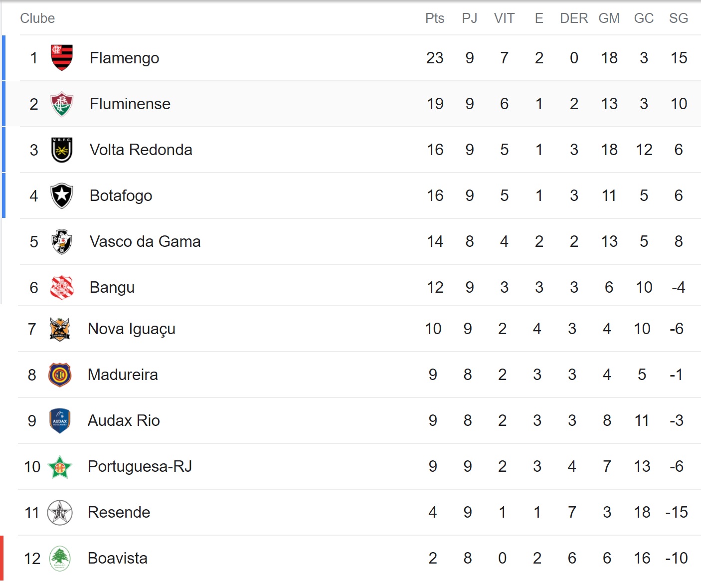Click the Resende club crest

point(60,512)
